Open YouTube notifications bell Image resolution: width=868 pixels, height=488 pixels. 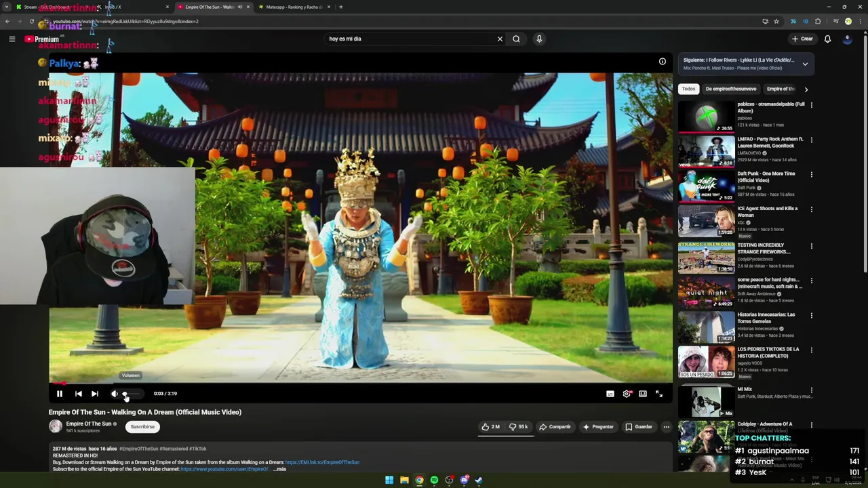[x=827, y=39]
